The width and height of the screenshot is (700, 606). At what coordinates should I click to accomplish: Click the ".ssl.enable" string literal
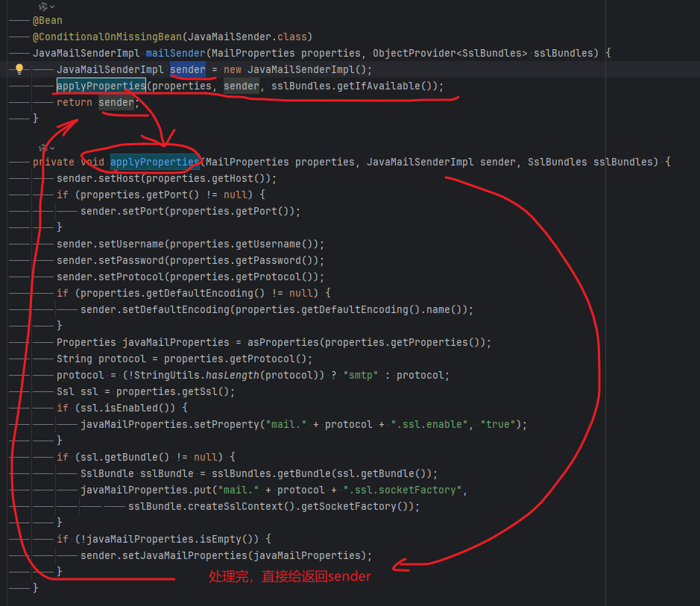[x=429, y=424]
